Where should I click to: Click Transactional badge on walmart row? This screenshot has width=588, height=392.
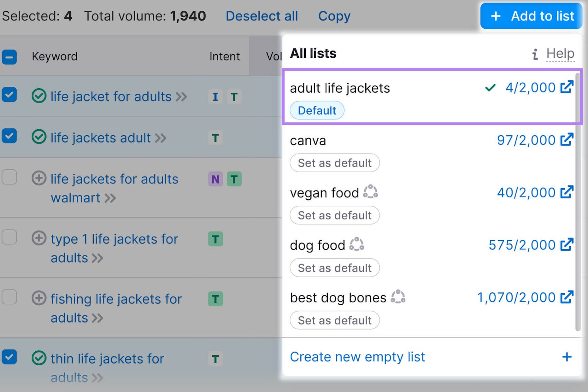[234, 179]
